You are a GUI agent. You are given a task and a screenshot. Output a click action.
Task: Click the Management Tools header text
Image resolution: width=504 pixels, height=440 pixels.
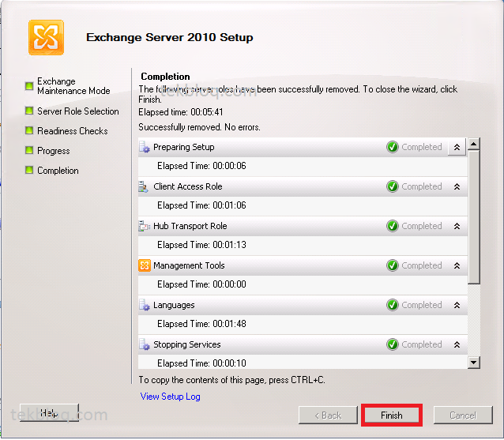tap(189, 265)
